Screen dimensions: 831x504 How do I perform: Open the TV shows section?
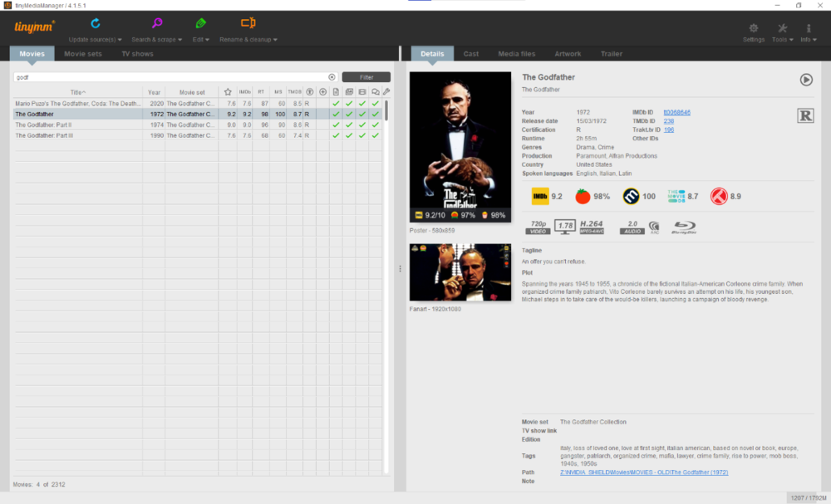pyautogui.click(x=137, y=53)
